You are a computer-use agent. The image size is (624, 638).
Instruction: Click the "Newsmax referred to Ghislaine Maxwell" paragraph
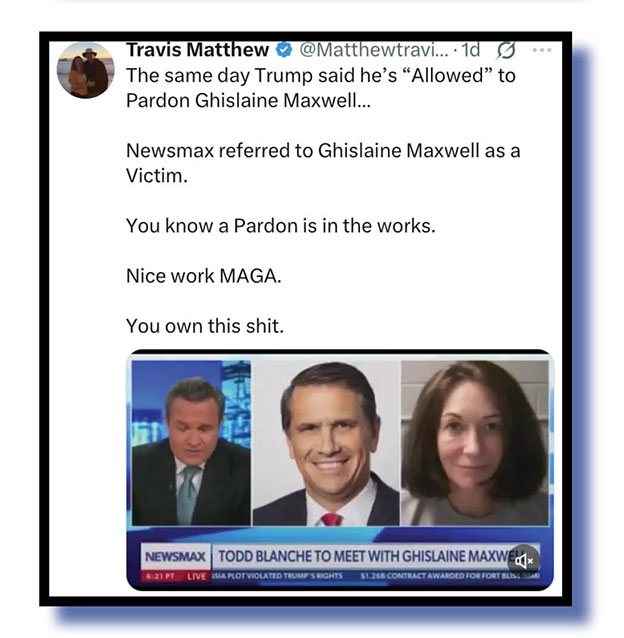323,163
